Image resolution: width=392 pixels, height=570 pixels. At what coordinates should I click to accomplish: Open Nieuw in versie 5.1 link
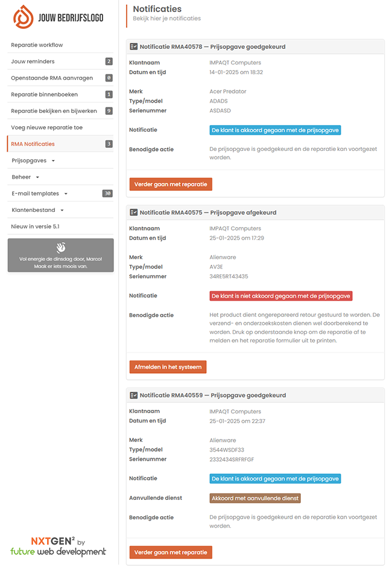(35, 226)
